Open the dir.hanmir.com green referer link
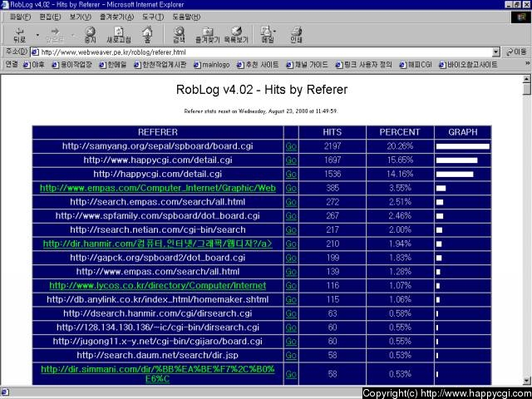The image size is (532, 399). tap(158, 244)
